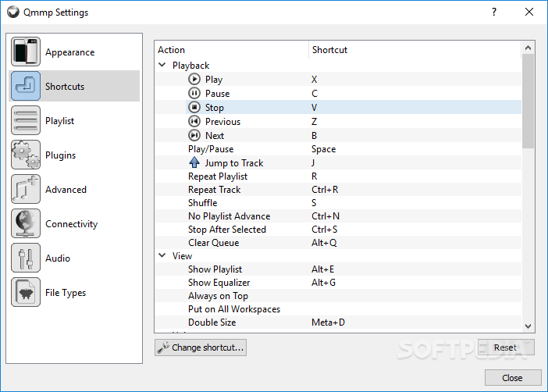
Task: Click the help question mark button
Action: (x=494, y=12)
